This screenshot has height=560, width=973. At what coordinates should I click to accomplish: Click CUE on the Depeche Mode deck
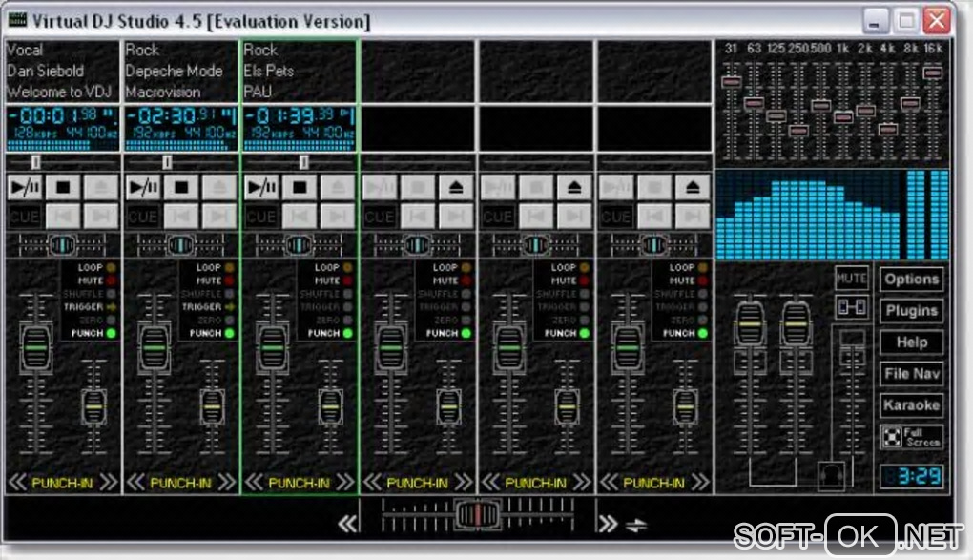pos(143,217)
